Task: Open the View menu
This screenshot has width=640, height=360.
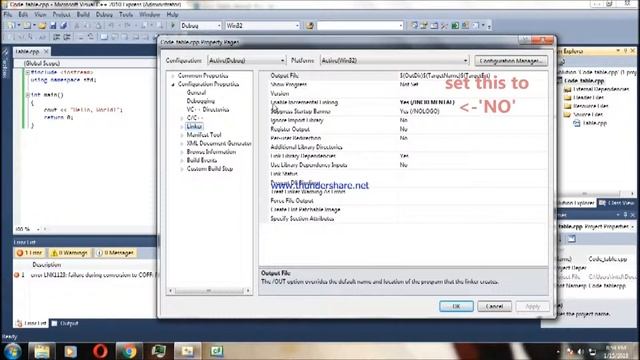Action: (40, 14)
